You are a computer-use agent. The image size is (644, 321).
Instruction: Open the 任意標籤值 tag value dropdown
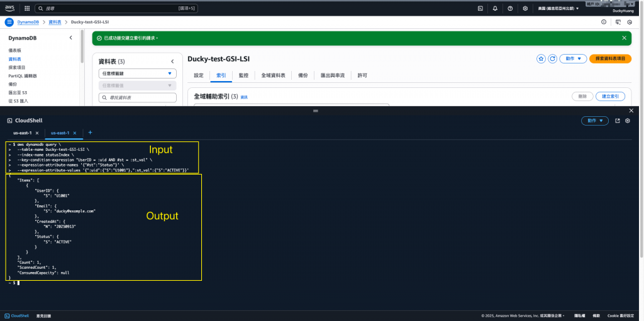[x=138, y=85]
